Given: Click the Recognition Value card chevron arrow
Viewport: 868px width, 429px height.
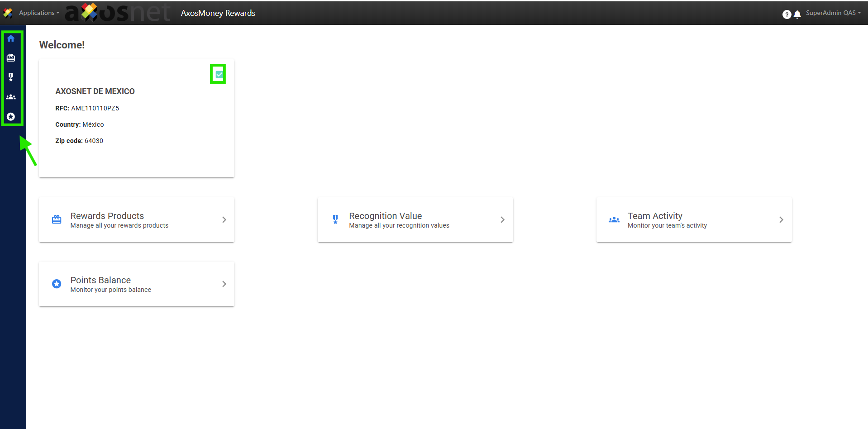Looking at the screenshot, I should 502,220.
